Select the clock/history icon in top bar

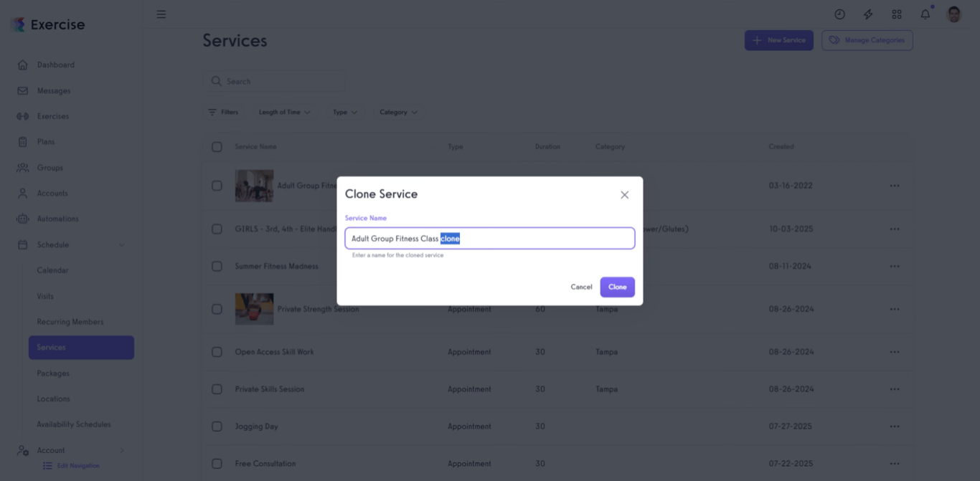839,14
